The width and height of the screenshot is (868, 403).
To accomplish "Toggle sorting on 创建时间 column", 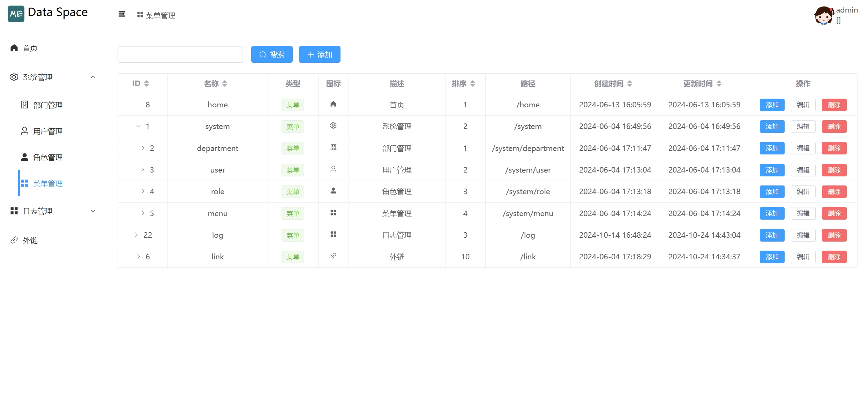I will click(x=630, y=84).
